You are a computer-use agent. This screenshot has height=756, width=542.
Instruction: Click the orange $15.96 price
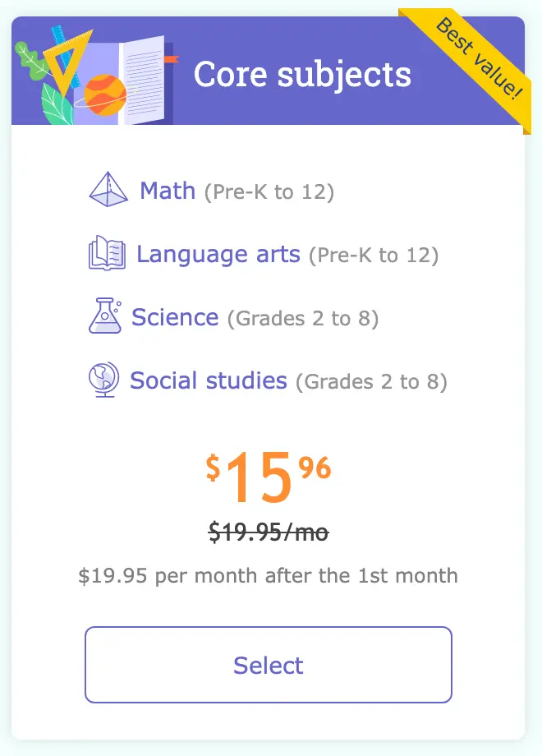(x=269, y=477)
